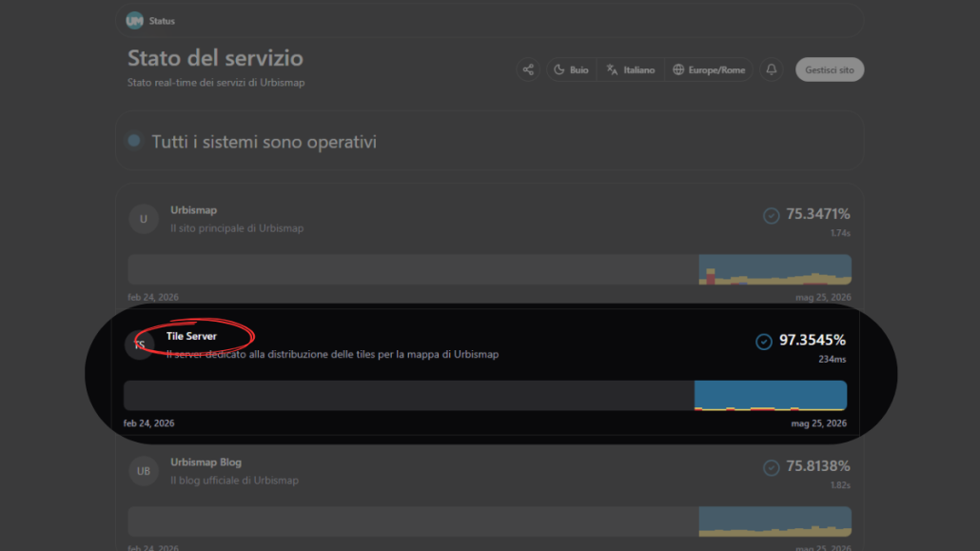
Task: Click Stato real-time dei servizi subtitle
Action: click(216, 83)
